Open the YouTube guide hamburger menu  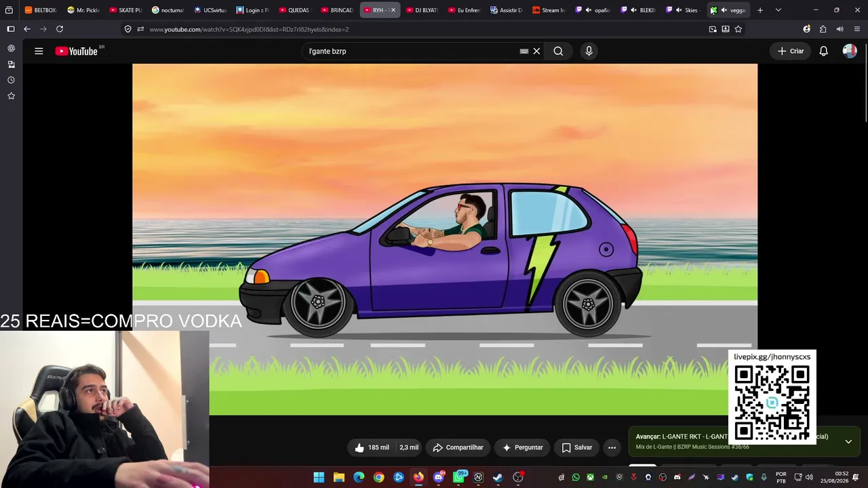pos(39,51)
